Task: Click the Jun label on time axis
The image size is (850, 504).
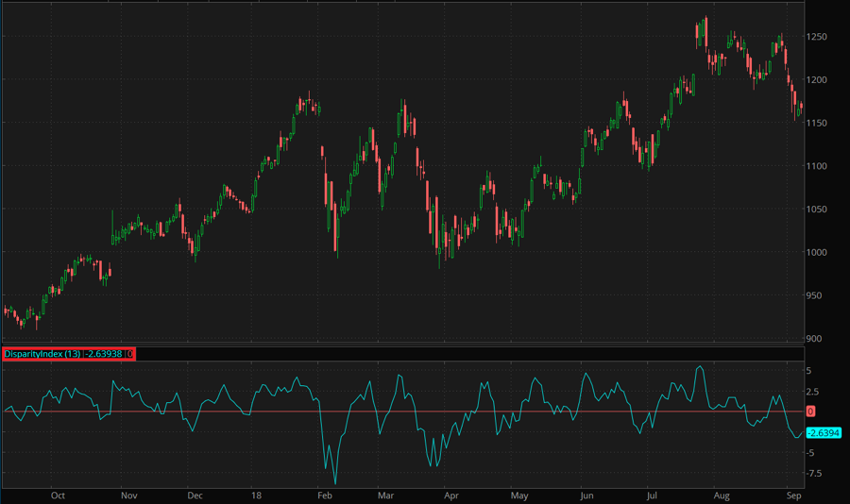Action: (586, 495)
